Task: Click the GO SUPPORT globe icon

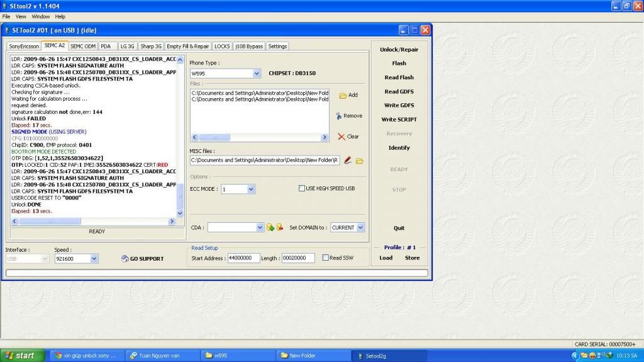Action: coord(125,258)
